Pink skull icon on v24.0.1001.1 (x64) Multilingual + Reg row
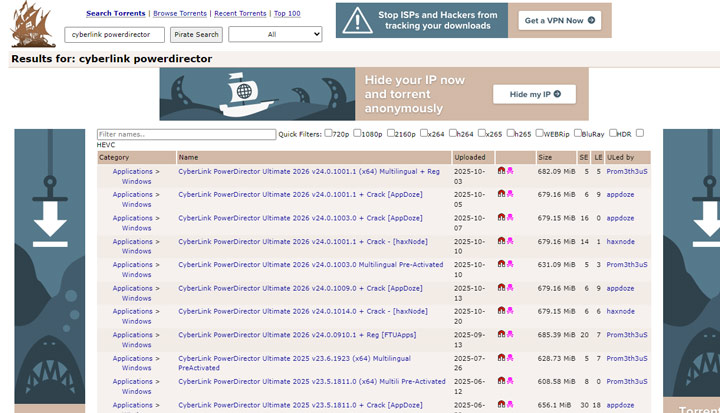The image size is (720, 413). point(510,170)
